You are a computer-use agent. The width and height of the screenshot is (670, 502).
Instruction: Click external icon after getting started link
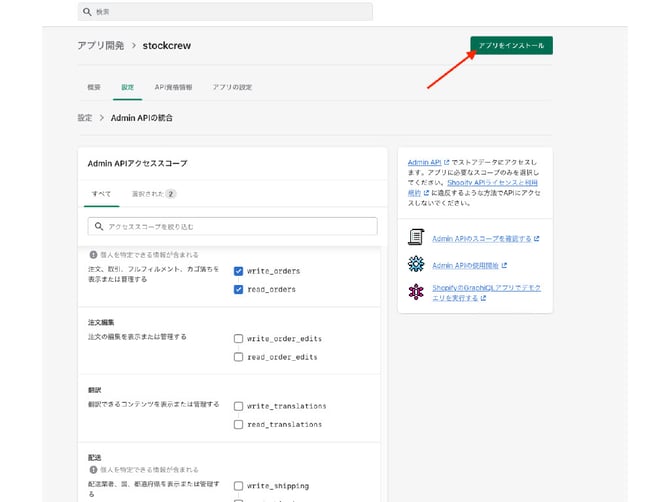point(504,266)
